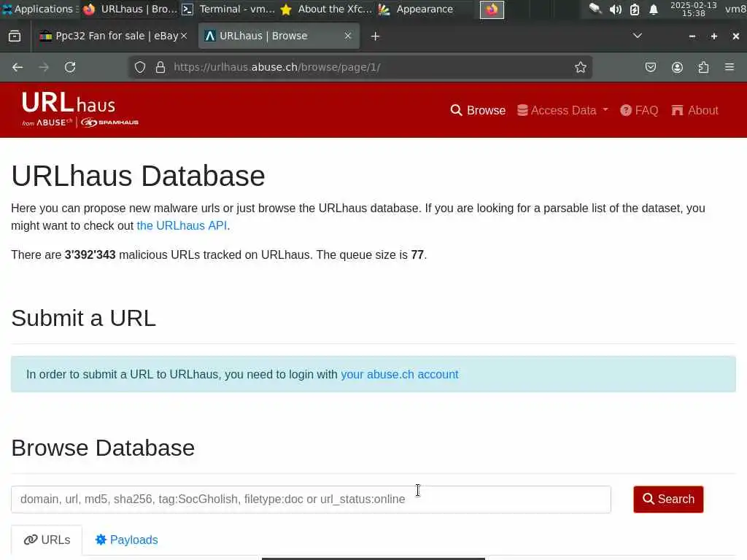The height and width of the screenshot is (560, 747).
Task: Bookmark this page with the star
Action: (580, 67)
